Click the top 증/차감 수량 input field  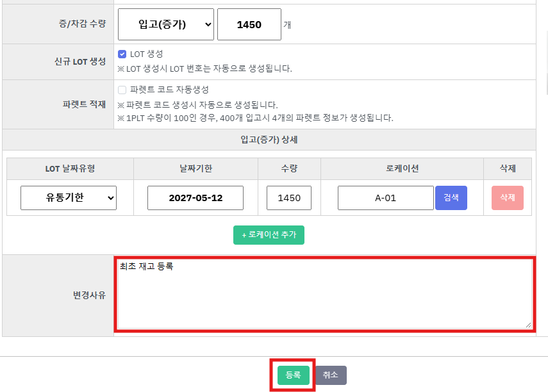click(x=249, y=24)
